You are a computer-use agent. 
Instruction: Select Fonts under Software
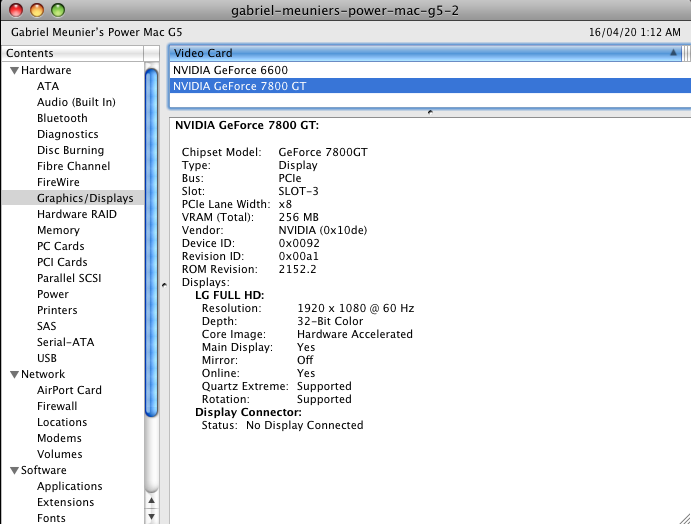click(x=51, y=518)
